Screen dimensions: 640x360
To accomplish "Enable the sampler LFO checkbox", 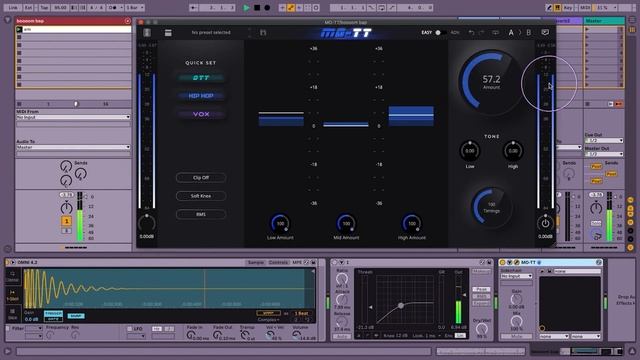I will tap(129, 329).
